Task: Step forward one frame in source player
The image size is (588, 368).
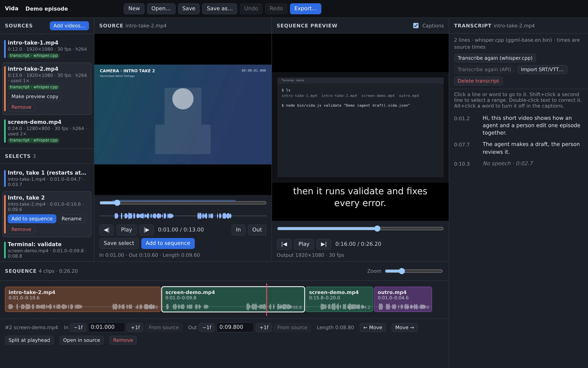Action: (x=147, y=230)
